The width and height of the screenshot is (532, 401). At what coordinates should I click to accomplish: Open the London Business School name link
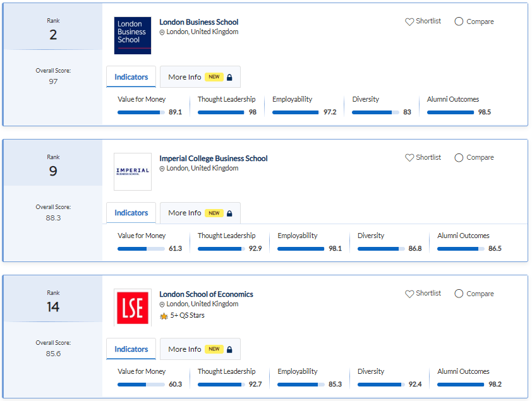click(x=198, y=22)
